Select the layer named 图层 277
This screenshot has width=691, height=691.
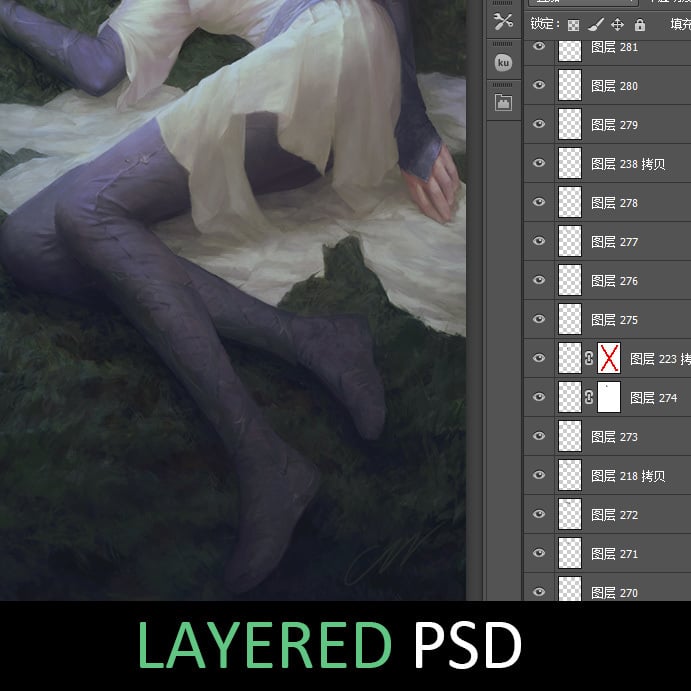(x=614, y=242)
